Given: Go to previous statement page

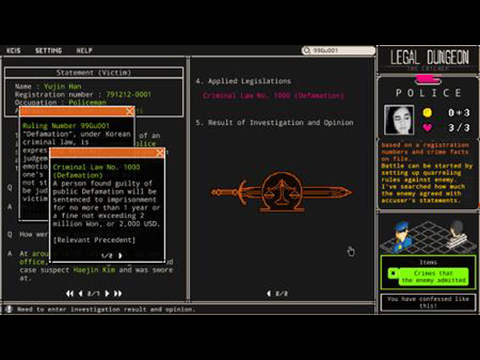Looking at the screenshot, I should click(x=81, y=293).
